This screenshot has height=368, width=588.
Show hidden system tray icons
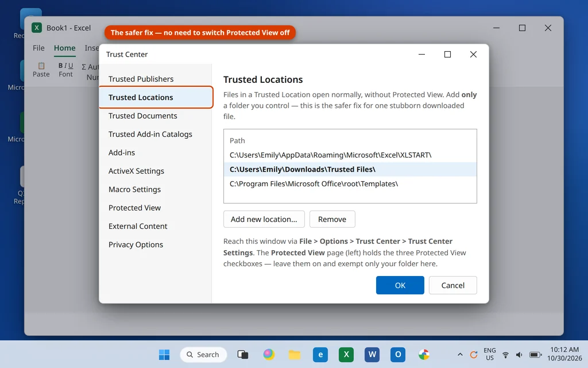460,354
